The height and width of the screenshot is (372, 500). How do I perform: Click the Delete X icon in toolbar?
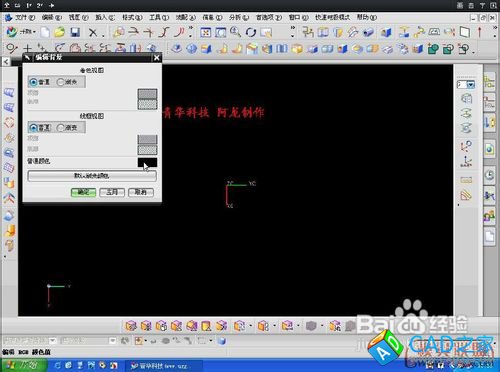pos(93,33)
